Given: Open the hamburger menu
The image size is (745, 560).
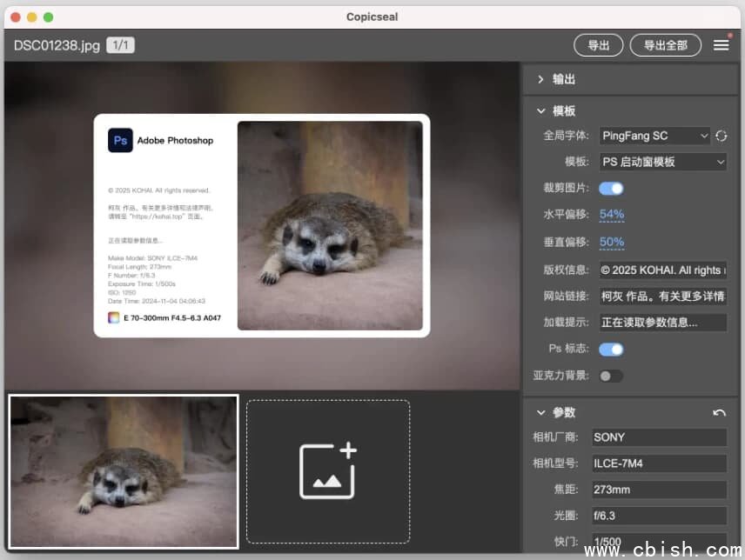Looking at the screenshot, I should pos(721,45).
